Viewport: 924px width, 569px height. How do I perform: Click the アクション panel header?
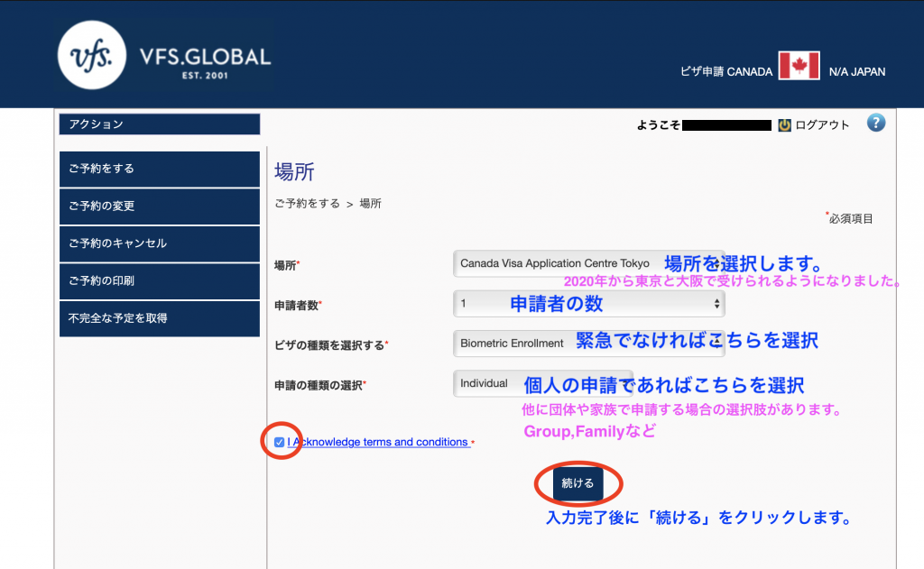159,124
